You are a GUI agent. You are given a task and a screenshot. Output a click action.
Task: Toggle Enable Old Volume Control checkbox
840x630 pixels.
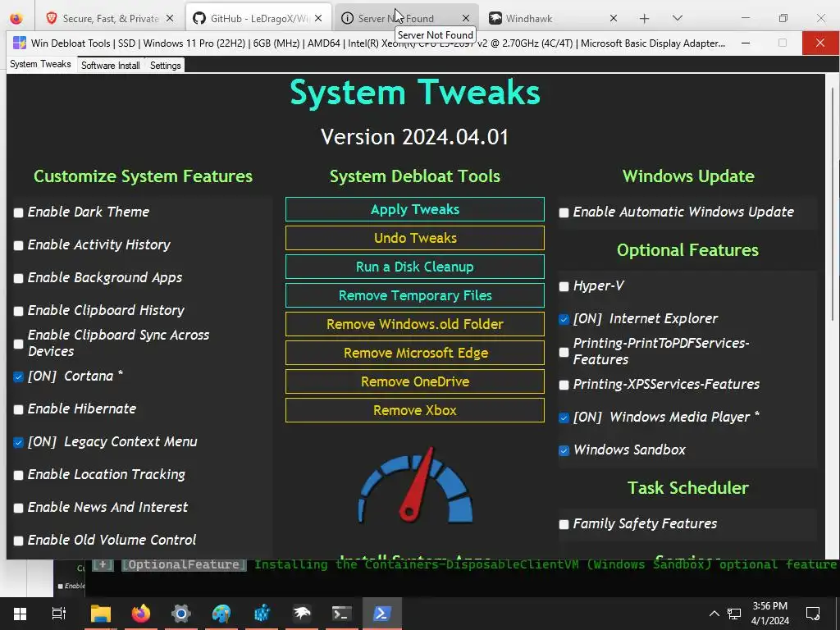point(18,541)
